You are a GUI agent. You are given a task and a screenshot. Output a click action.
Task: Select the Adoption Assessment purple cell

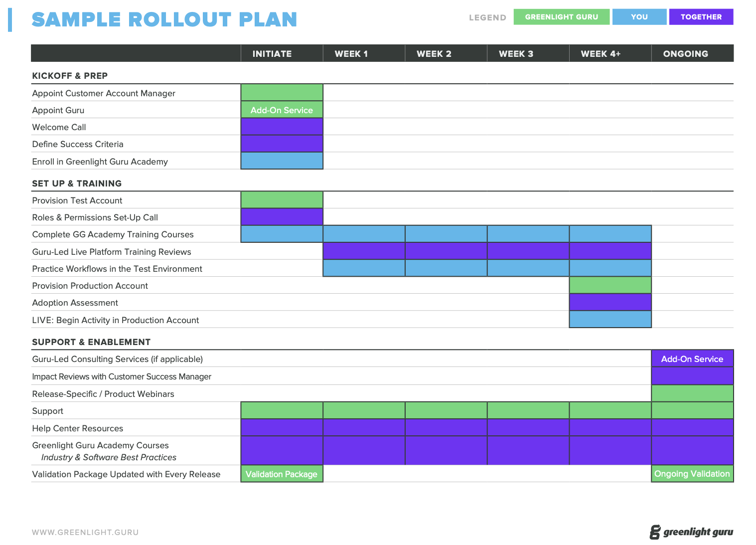point(610,303)
